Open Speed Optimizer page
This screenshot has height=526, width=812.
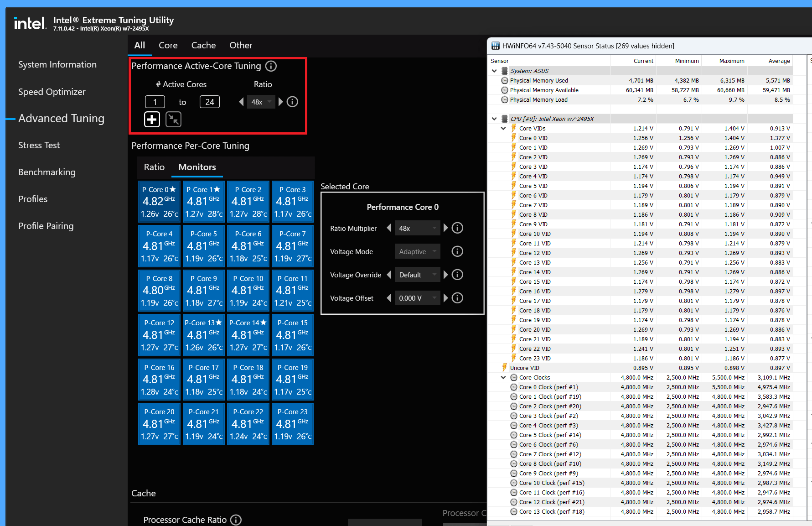click(x=52, y=92)
